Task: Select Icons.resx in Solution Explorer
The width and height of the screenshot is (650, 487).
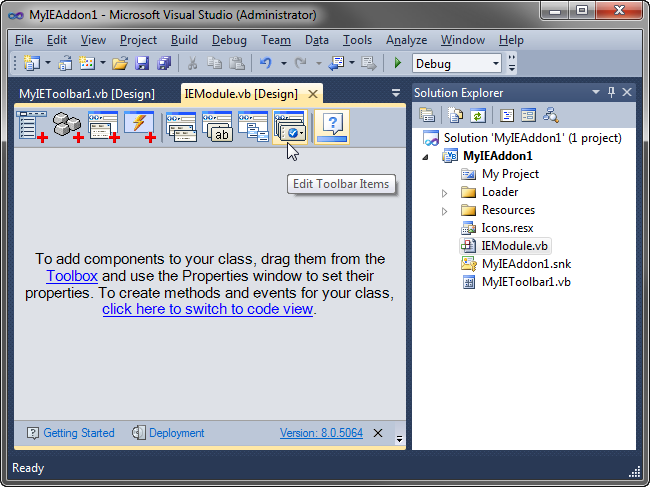Action: click(x=507, y=228)
